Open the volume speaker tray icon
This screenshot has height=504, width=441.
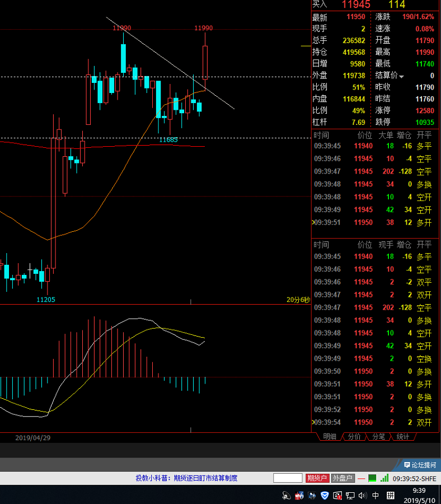tap(363, 495)
